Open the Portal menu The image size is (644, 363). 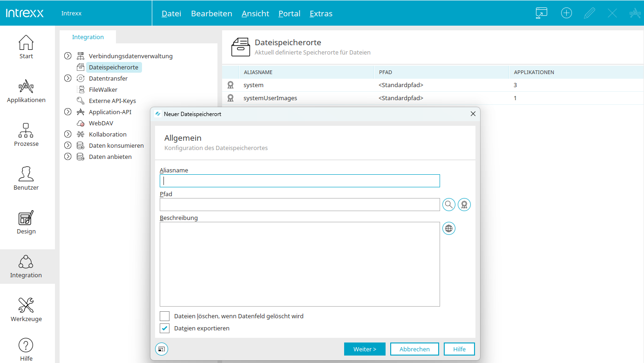coord(289,14)
